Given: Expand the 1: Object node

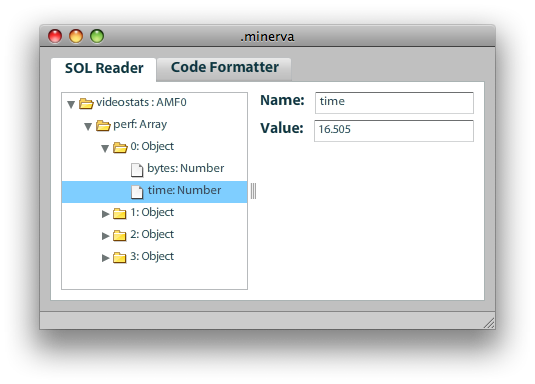Looking at the screenshot, I should tap(105, 214).
